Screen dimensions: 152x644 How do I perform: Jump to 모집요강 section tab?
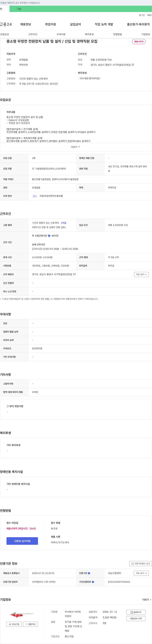pos(4,34)
